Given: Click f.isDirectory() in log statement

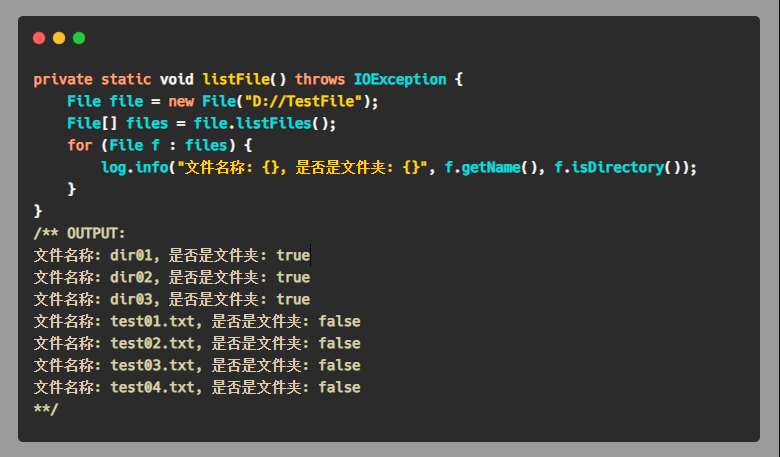Looking at the screenshot, I should click(618, 168).
